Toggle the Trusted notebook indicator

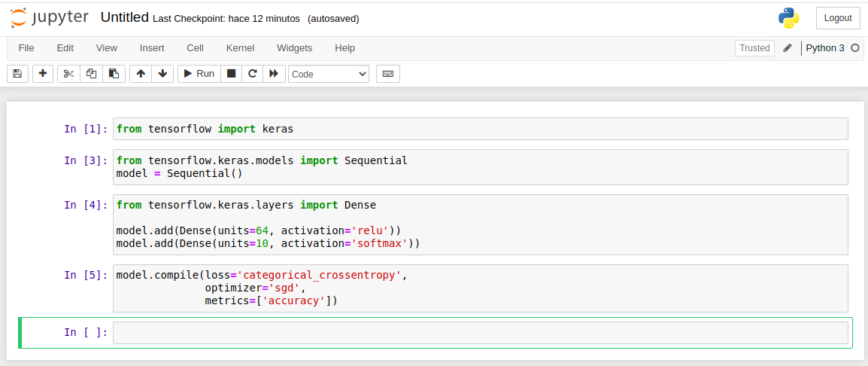coord(754,48)
